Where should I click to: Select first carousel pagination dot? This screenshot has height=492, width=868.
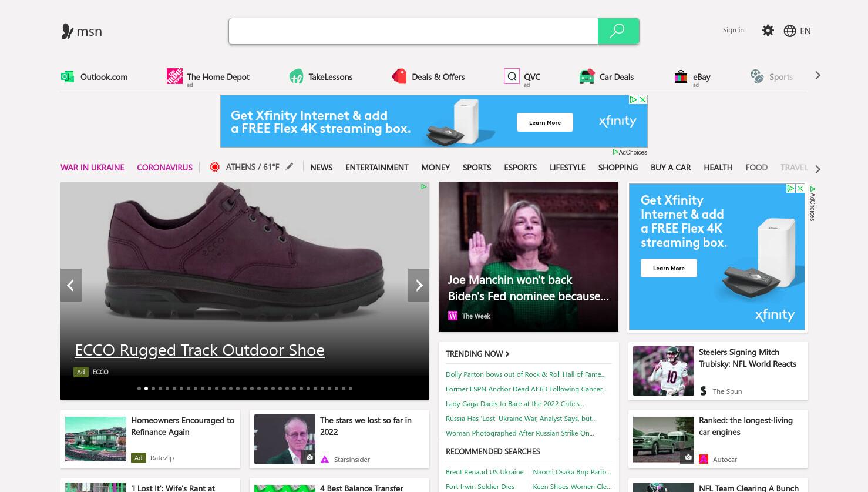point(139,389)
